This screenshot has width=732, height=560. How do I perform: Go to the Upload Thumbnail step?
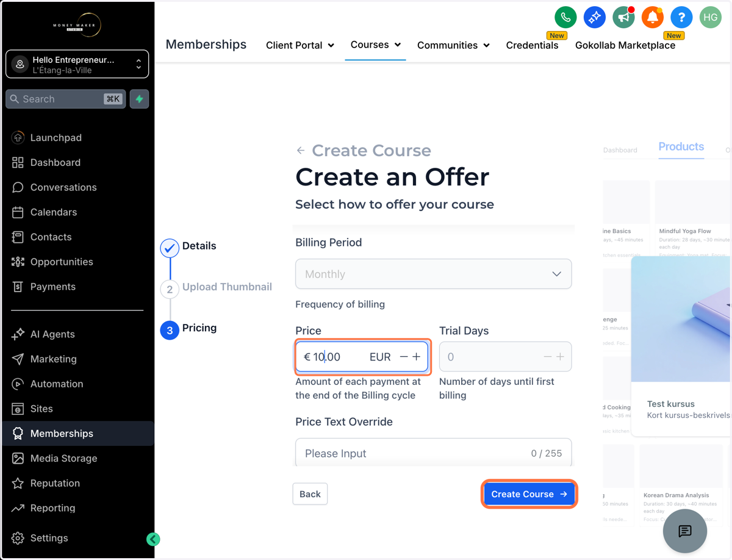[x=217, y=287]
